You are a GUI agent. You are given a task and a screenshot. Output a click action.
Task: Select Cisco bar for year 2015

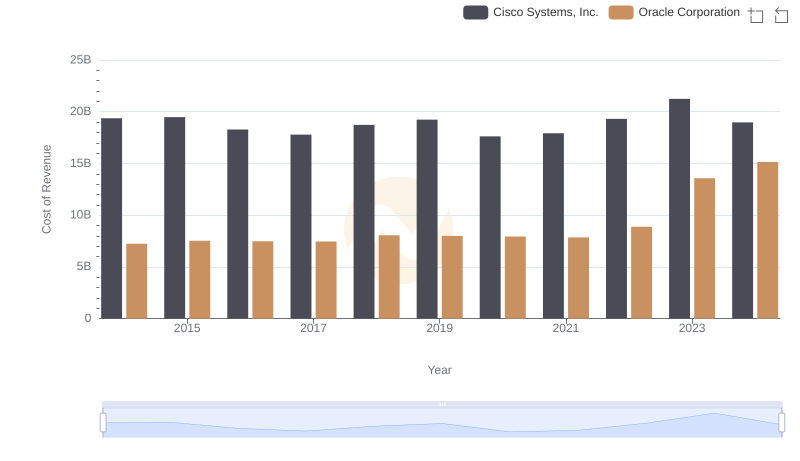[x=174, y=218]
